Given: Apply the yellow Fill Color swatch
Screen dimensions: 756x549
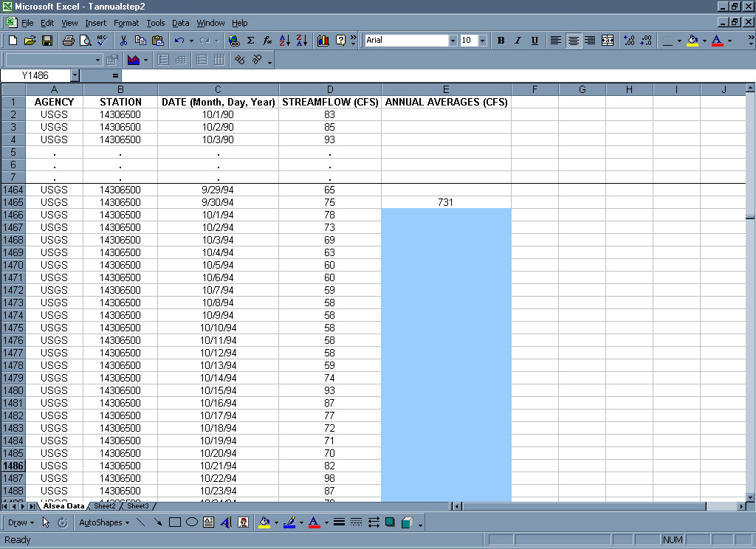Looking at the screenshot, I should (692, 41).
